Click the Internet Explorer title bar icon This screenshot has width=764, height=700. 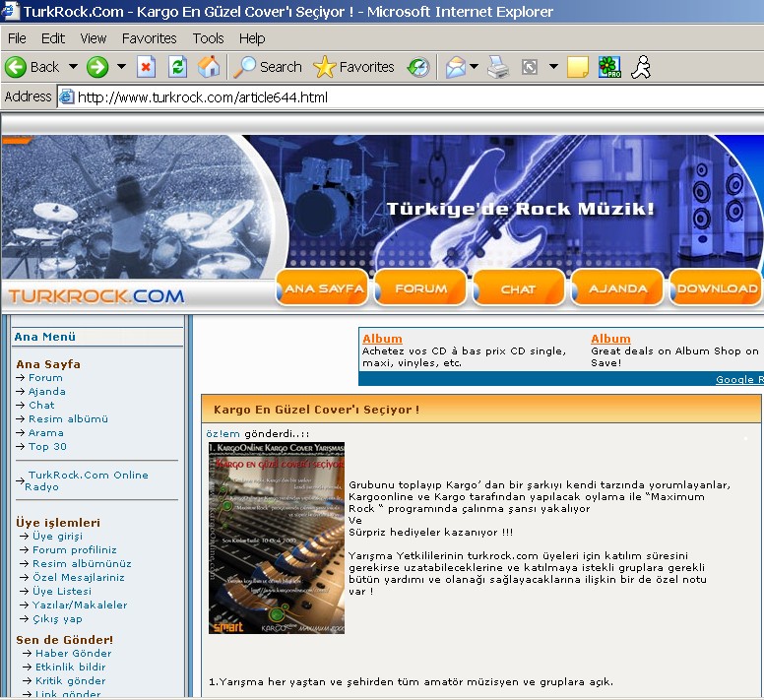point(9,11)
